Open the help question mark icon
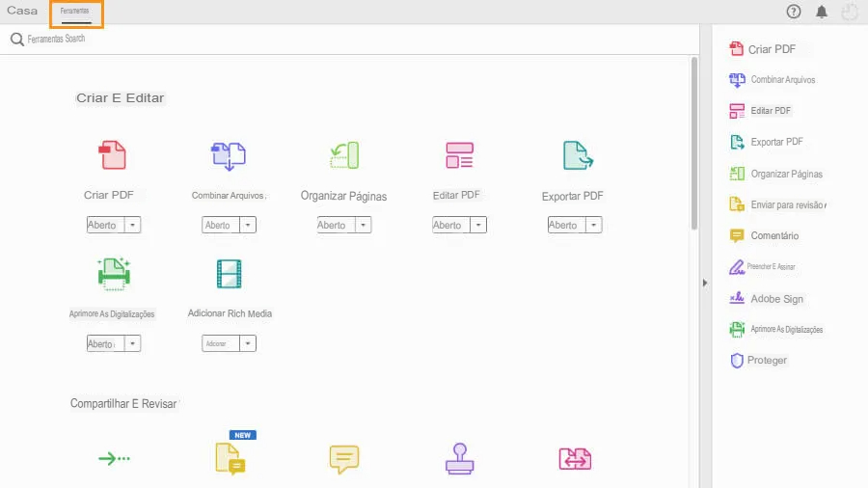Image resolution: width=868 pixels, height=488 pixels. [x=794, y=12]
